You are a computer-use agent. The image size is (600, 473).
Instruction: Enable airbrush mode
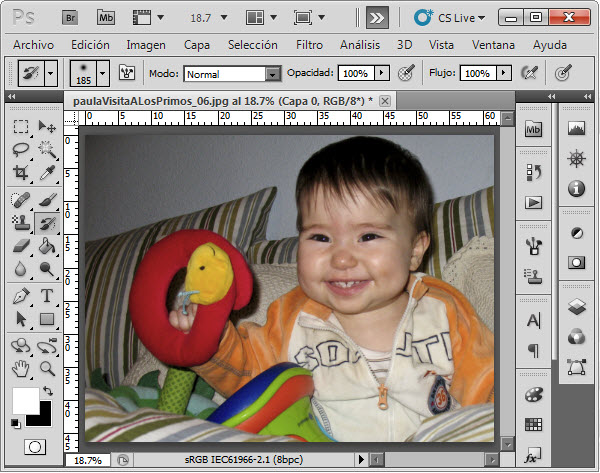(529, 73)
